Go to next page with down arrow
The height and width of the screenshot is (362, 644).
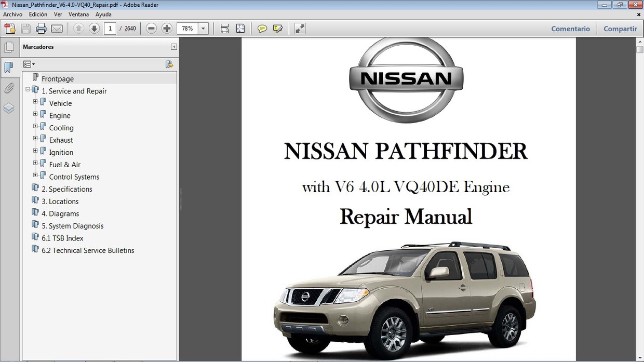94,29
